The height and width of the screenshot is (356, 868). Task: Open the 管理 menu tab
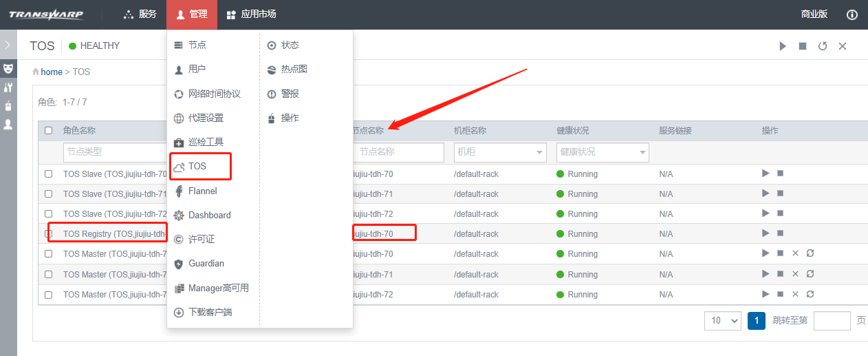click(192, 14)
